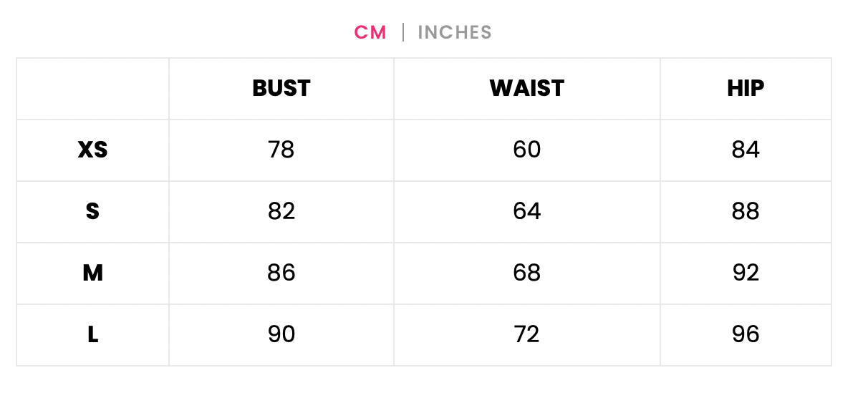Click the XS waist value 60

527,150
